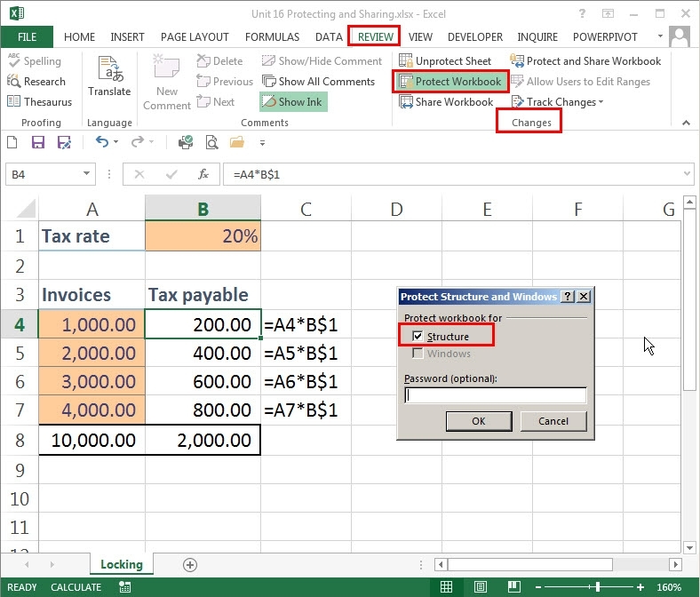
Task: Select cell B1 containing 20%
Action: pyautogui.click(x=203, y=235)
